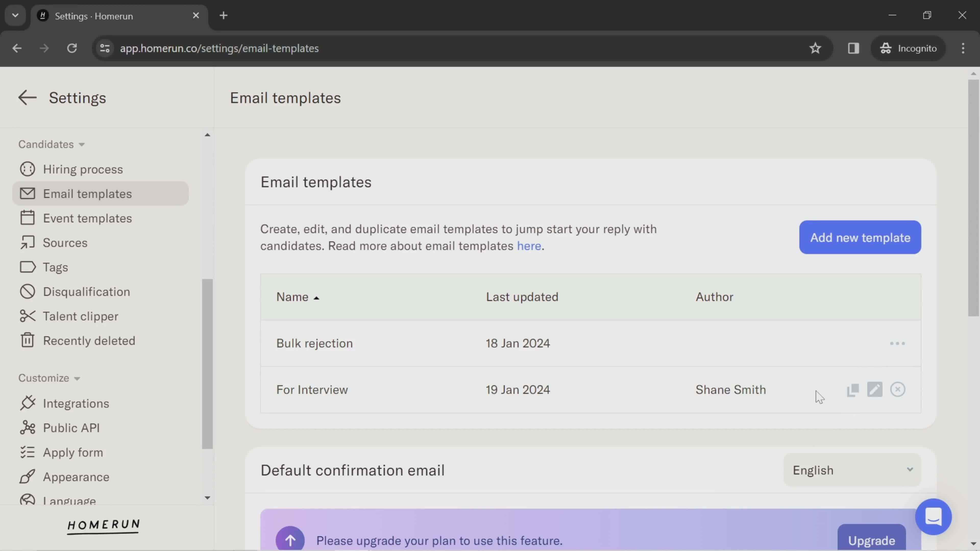Click the Hiring process smiley icon
The height and width of the screenshot is (551, 980).
27,169
